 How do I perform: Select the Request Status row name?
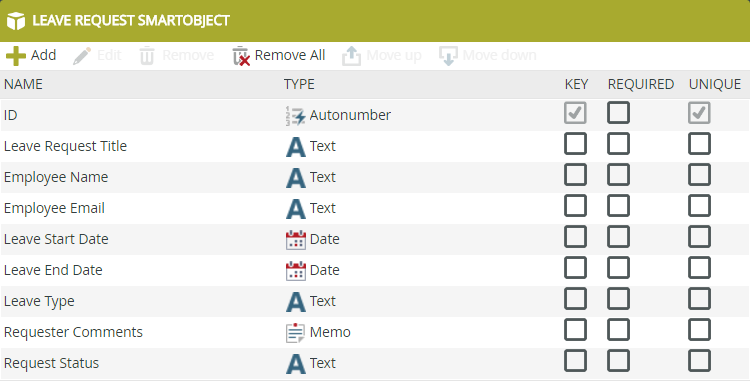point(51,363)
